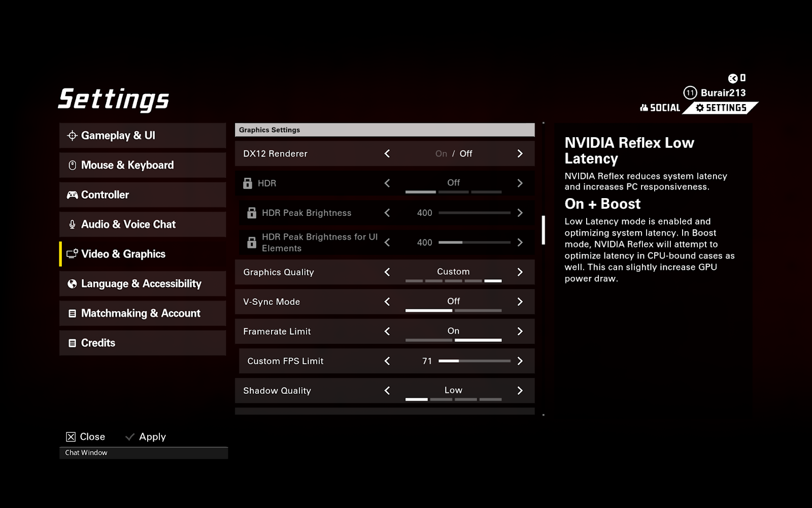
Task: Switch to the SOCIAL tab
Action: point(660,108)
